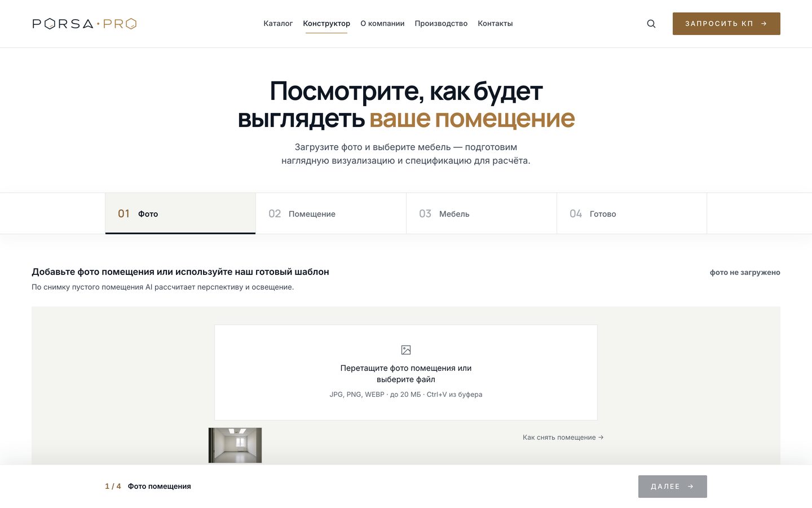Click heading Добавьте фото помещения
Viewport: 812px width, 508px height.
[x=180, y=271]
